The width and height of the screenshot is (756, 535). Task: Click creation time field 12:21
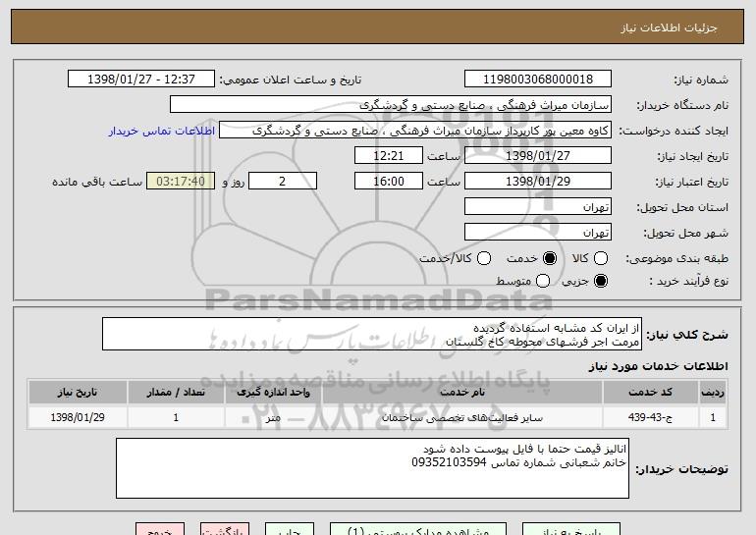389,156
